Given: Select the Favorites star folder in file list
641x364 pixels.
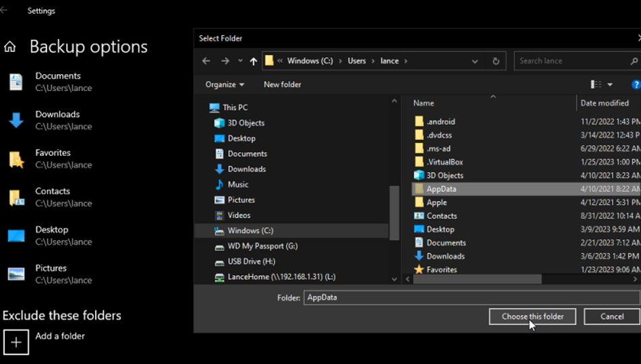Looking at the screenshot, I should click(x=441, y=270).
